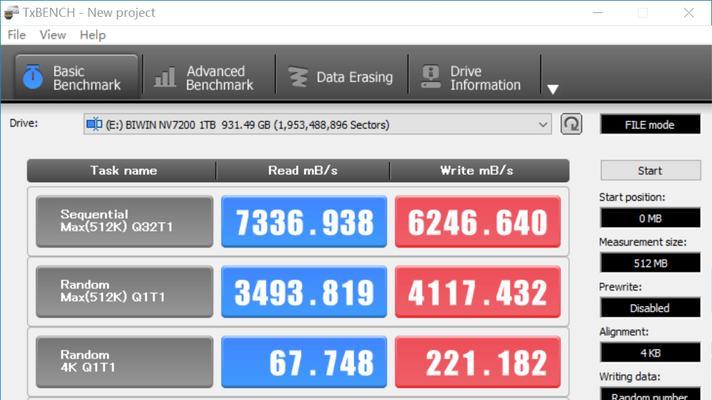712x400 pixels.
Task: Expand the toolbar overflow triangle arrow
Action: pyautogui.click(x=553, y=89)
